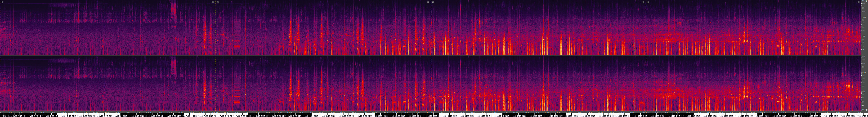Click the 1000 Hz mark on the lower channel scale
The image size is (868, 117).
tap(864, 73)
